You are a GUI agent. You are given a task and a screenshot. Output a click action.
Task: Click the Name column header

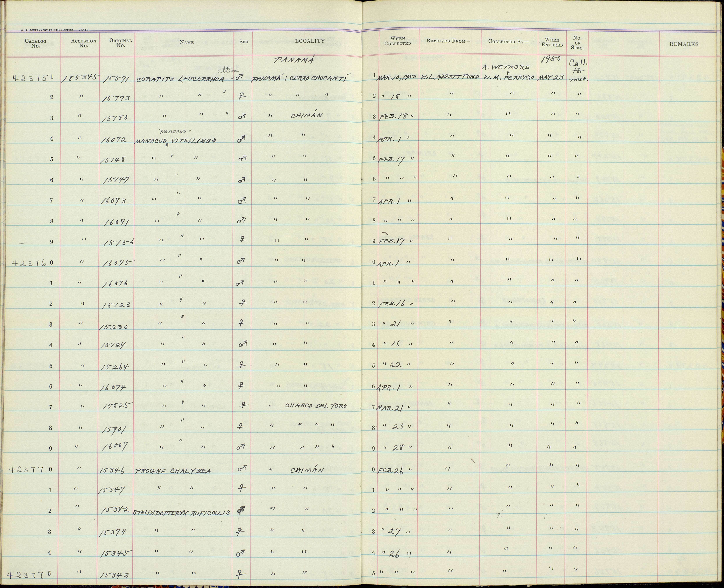[187, 42]
